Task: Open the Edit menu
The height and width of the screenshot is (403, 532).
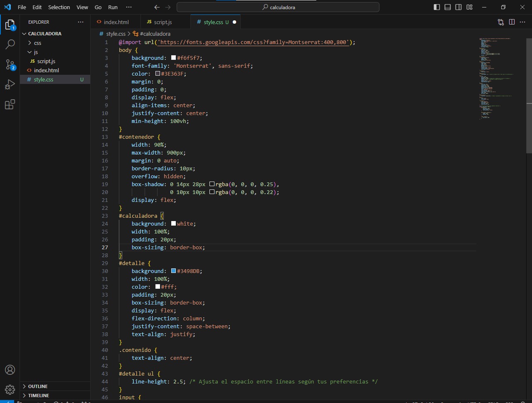Action: 37,7
